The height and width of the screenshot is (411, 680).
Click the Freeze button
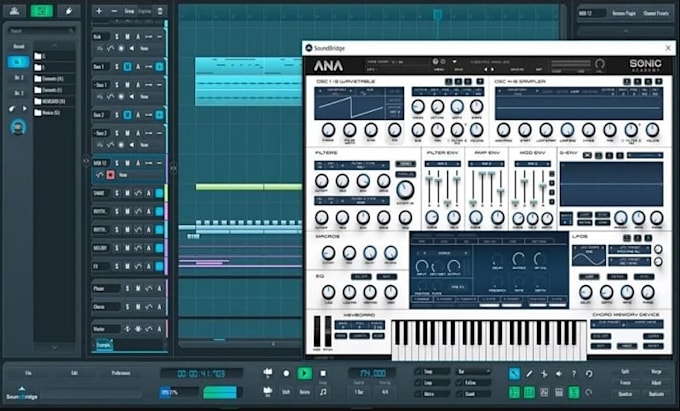click(x=625, y=383)
